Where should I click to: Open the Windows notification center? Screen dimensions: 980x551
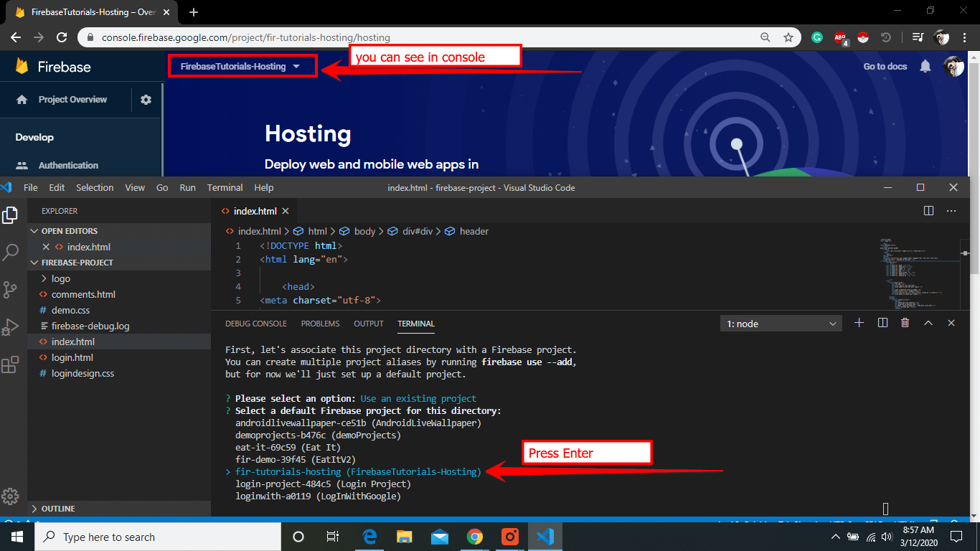(x=956, y=537)
